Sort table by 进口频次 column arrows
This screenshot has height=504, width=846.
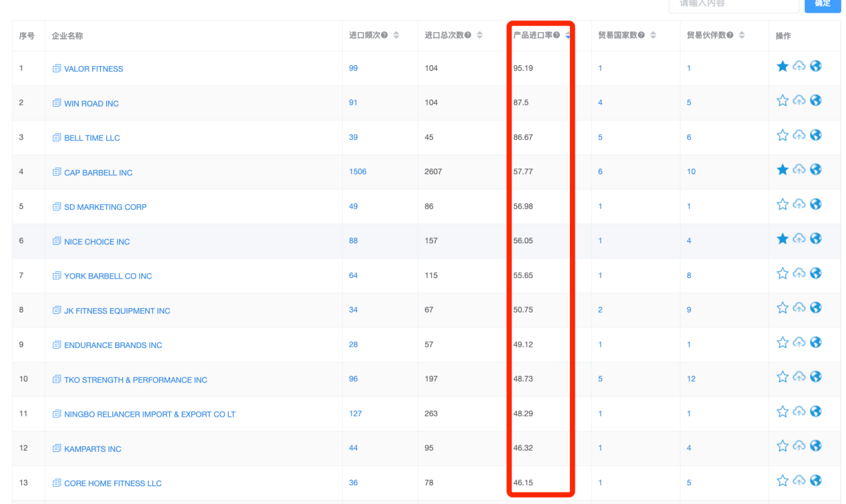click(396, 35)
